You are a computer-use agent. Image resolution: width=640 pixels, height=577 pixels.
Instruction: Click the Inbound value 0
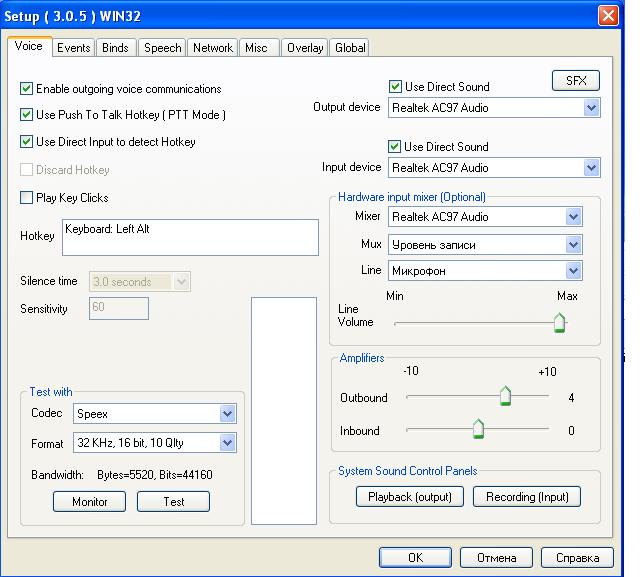[571, 431]
